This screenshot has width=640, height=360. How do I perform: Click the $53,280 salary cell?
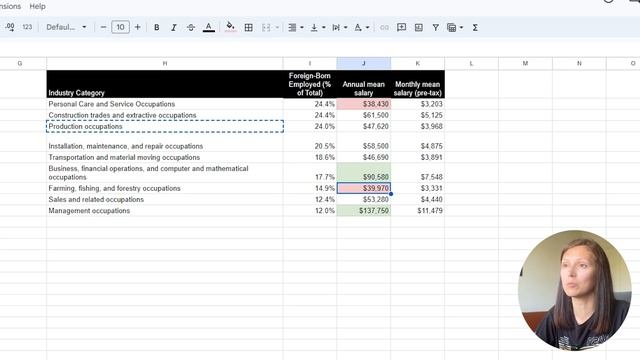pyautogui.click(x=363, y=199)
